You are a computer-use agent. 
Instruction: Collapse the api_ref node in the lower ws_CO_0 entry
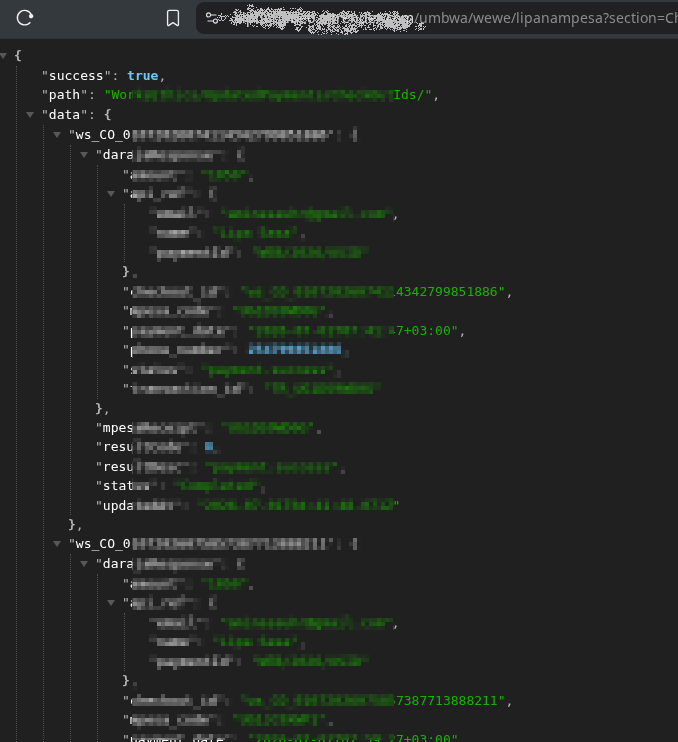pos(111,602)
